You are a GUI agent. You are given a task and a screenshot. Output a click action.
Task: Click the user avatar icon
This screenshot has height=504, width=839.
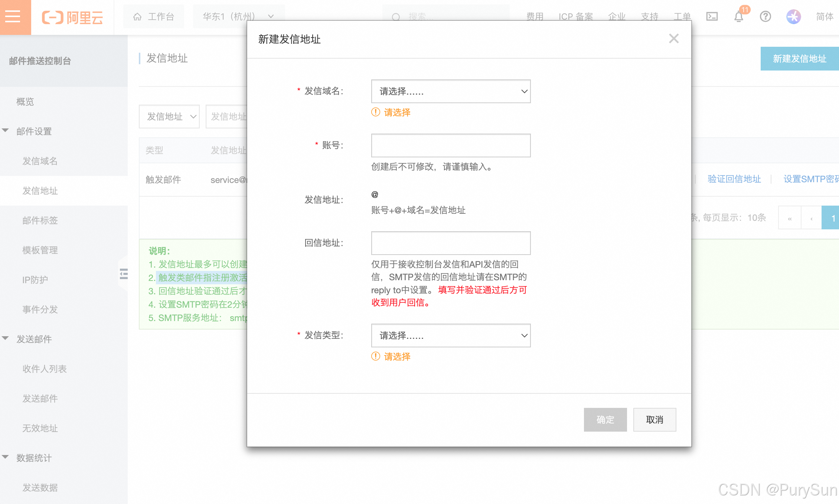coord(793,16)
